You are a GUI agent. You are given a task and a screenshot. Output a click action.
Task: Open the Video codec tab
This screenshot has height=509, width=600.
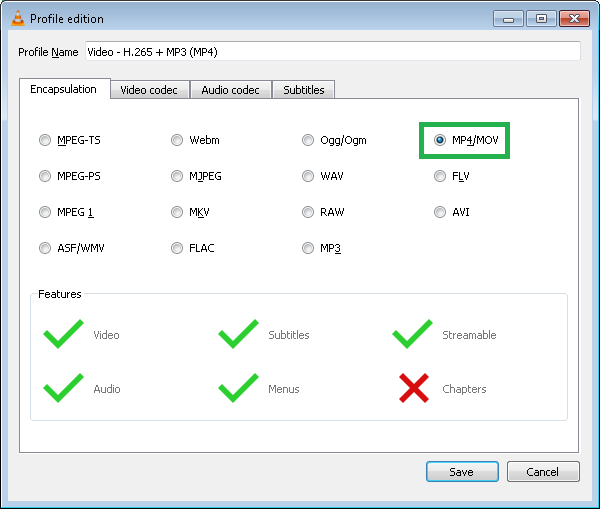pyautogui.click(x=150, y=90)
